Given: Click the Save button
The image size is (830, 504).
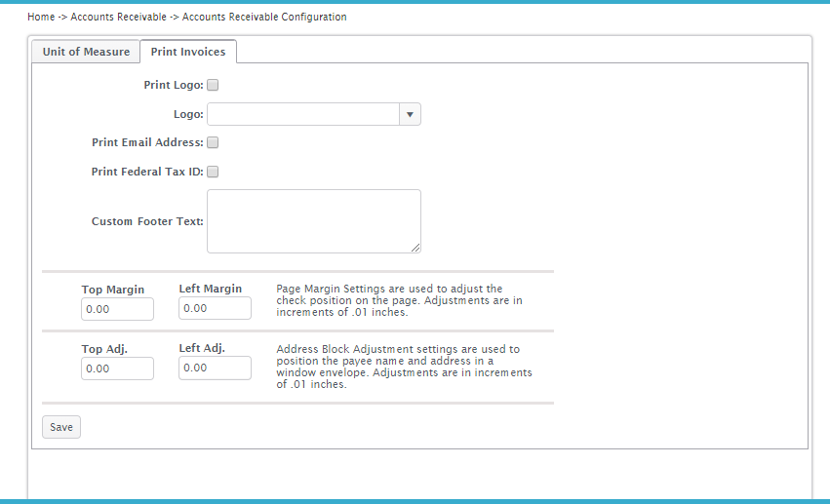Looking at the screenshot, I should click(61, 427).
